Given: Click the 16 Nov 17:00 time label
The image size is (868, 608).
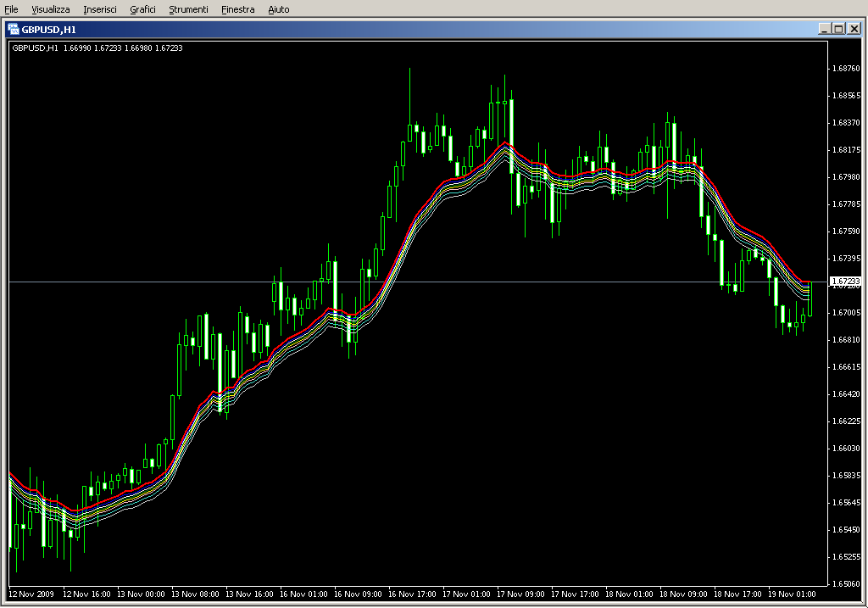Looking at the screenshot, I should pos(412,594).
